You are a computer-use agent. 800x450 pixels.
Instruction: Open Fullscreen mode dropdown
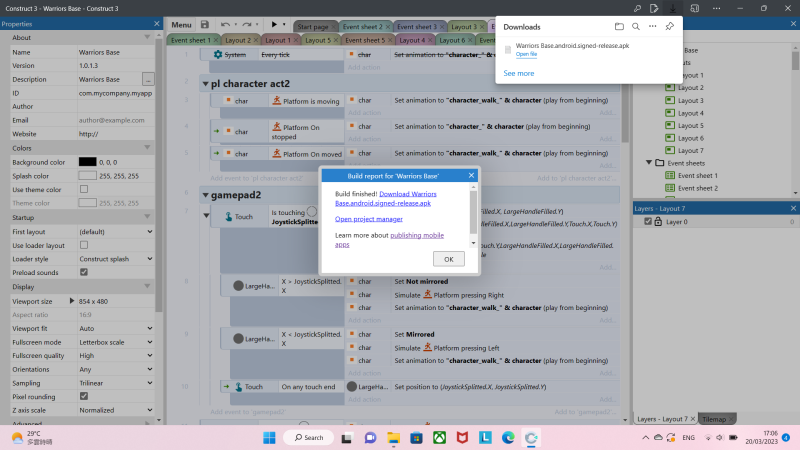pyautogui.click(x=115, y=342)
